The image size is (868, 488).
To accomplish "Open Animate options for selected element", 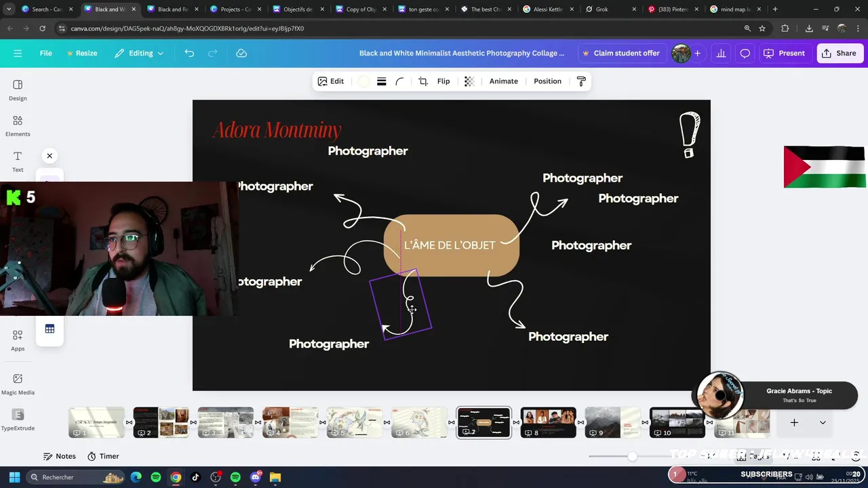I will [x=504, y=81].
